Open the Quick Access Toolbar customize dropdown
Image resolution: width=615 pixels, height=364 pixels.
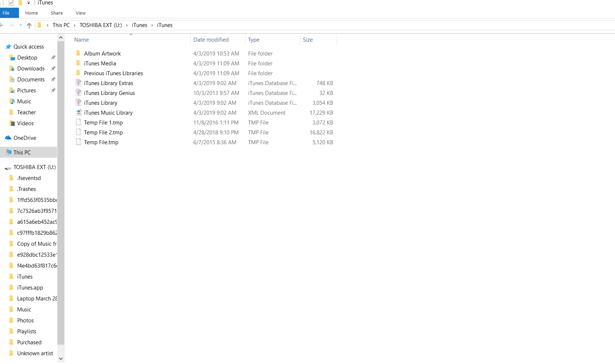coord(29,3)
